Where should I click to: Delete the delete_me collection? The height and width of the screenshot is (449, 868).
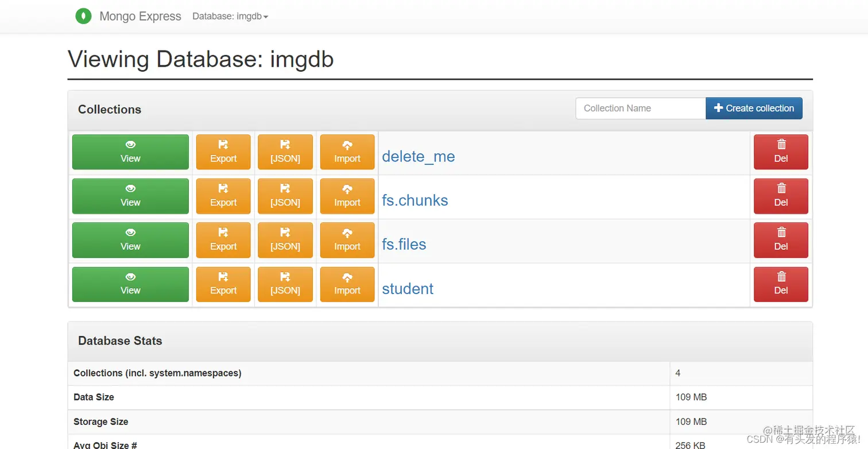[x=781, y=152]
